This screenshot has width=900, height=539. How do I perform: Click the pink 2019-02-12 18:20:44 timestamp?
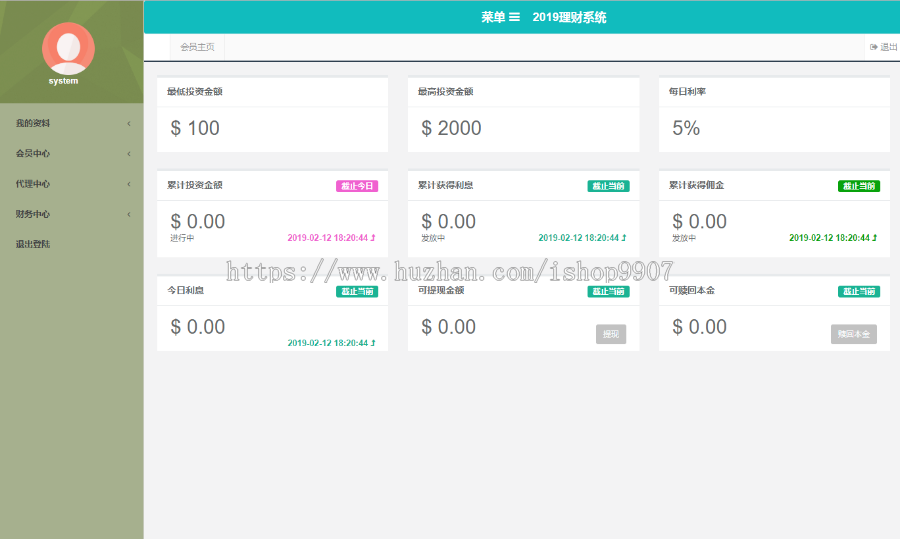click(x=327, y=238)
